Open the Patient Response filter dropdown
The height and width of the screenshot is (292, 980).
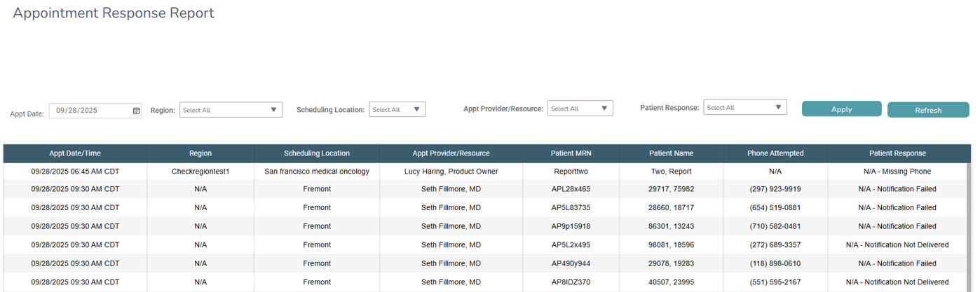tap(744, 108)
